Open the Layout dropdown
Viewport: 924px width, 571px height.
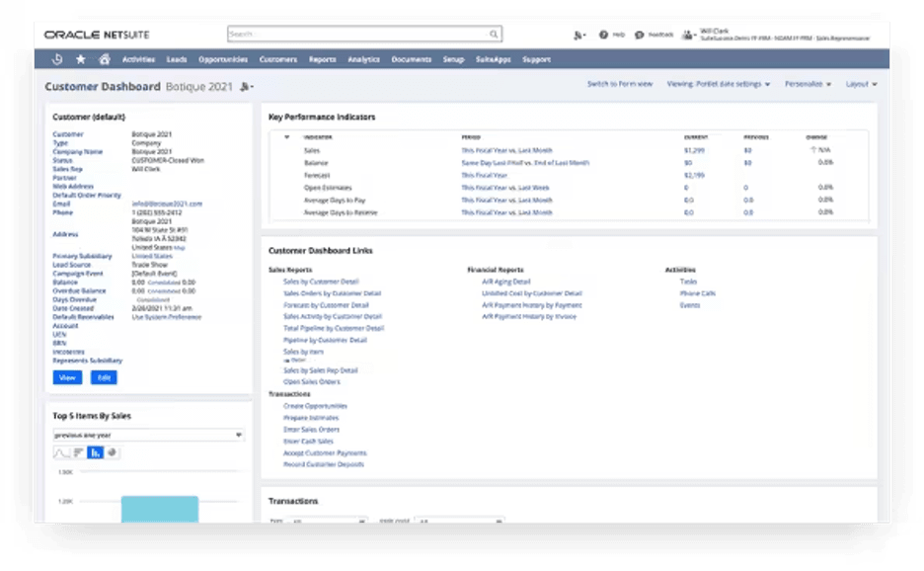[861, 84]
